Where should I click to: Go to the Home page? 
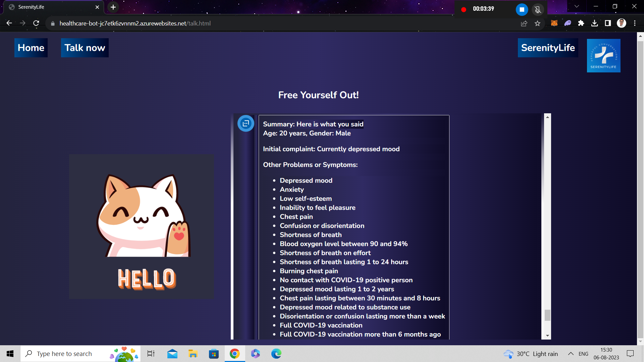coord(31,48)
